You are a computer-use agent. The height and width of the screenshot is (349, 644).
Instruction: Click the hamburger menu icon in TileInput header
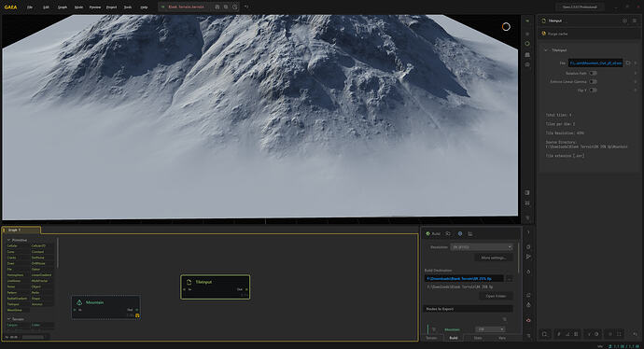[635, 21]
